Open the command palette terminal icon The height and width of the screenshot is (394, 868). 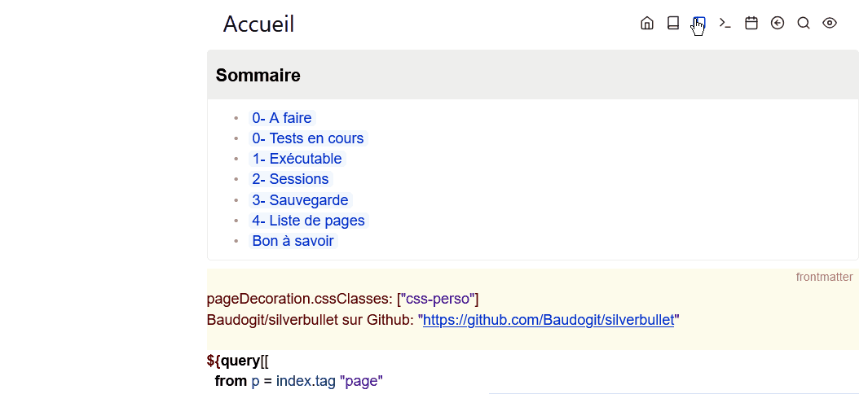click(x=725, y=24)
